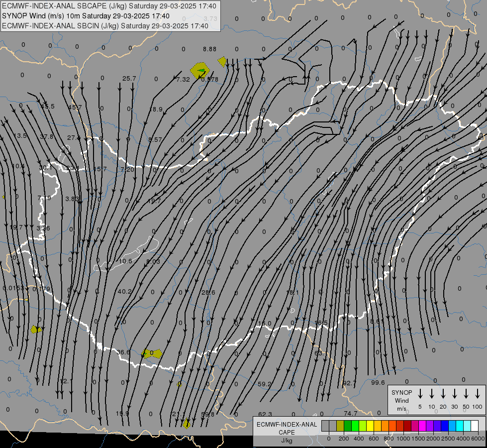Image resolution: width=487 pixels, height=448 pixels.
Task: Click the '59.2' CAPE value
Action: coord(265,384)
